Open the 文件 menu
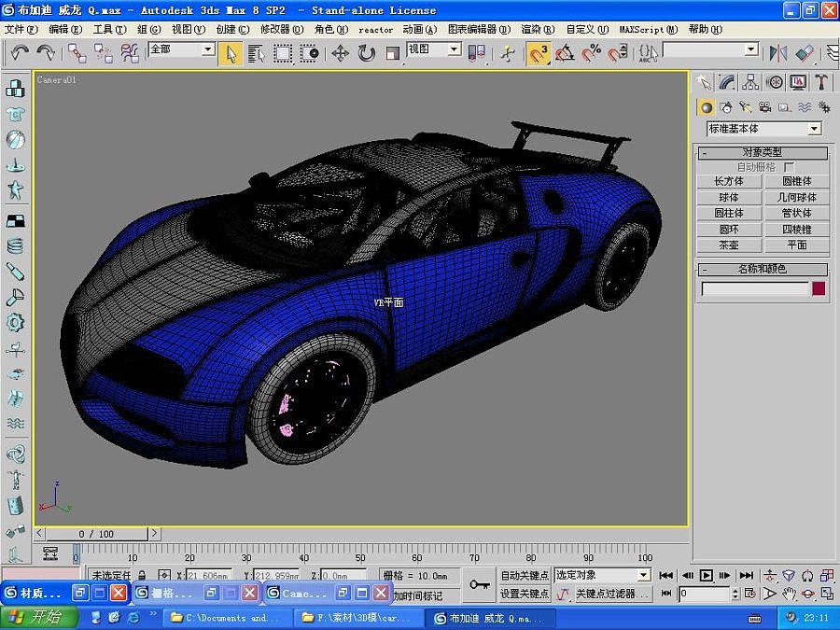 pyautogui.click(x=21, y=30)
